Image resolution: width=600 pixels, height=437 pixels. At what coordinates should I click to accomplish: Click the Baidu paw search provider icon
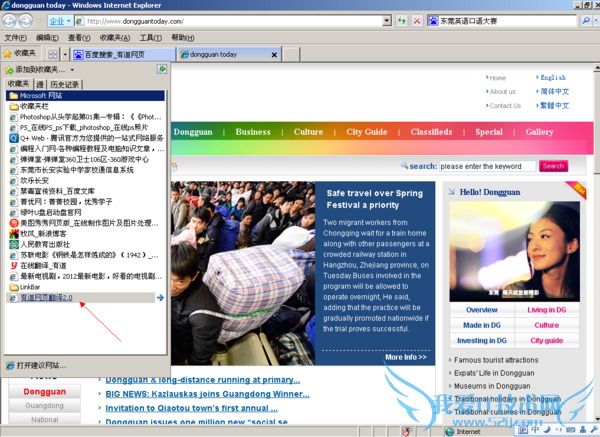pyautogui.click(x=433, y=21)
